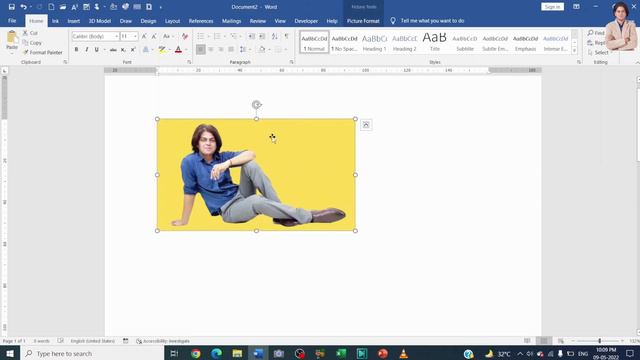Open Task View on taskbar
Screen dimensions: 640x360
(174, 353)
